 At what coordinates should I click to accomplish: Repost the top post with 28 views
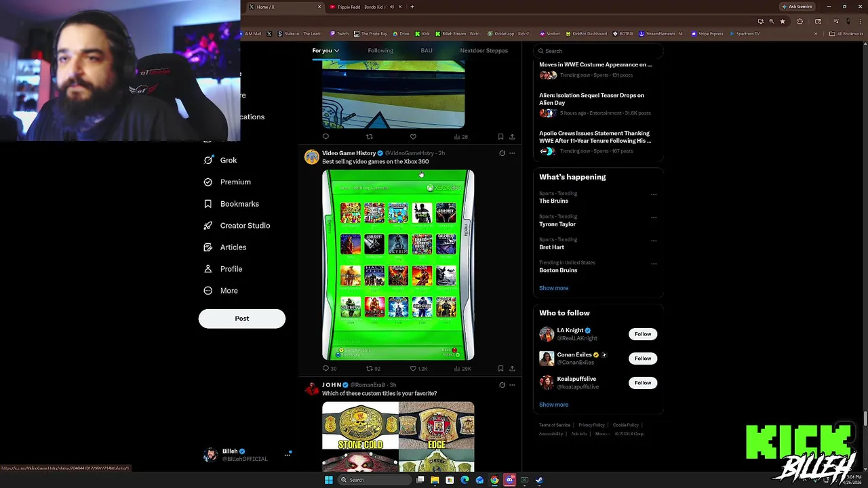tap(370, 137)
